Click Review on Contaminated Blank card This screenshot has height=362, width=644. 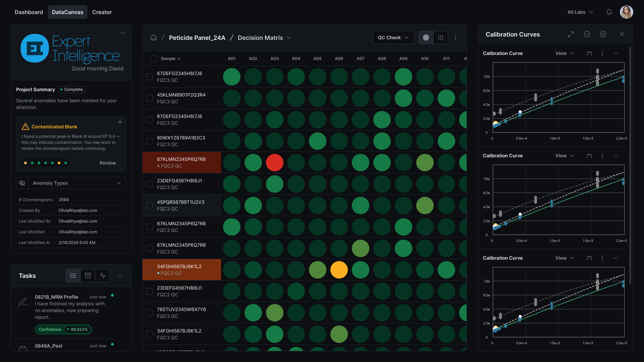point(108,163)
